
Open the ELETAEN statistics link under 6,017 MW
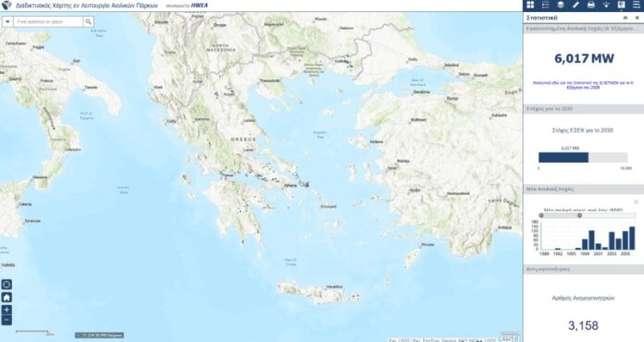583,85
